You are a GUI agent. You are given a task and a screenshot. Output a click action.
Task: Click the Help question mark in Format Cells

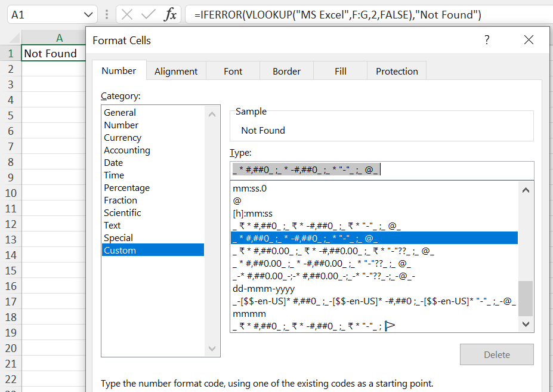487,39
